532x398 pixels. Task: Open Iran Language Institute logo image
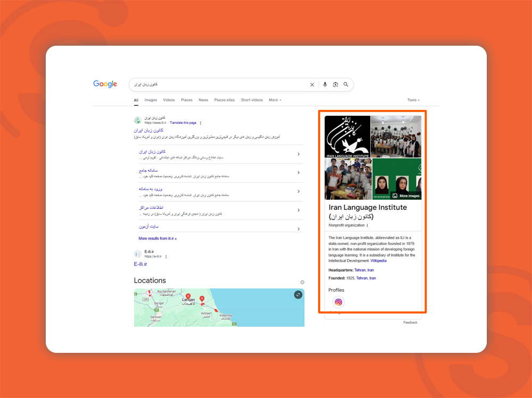[347, 137]
